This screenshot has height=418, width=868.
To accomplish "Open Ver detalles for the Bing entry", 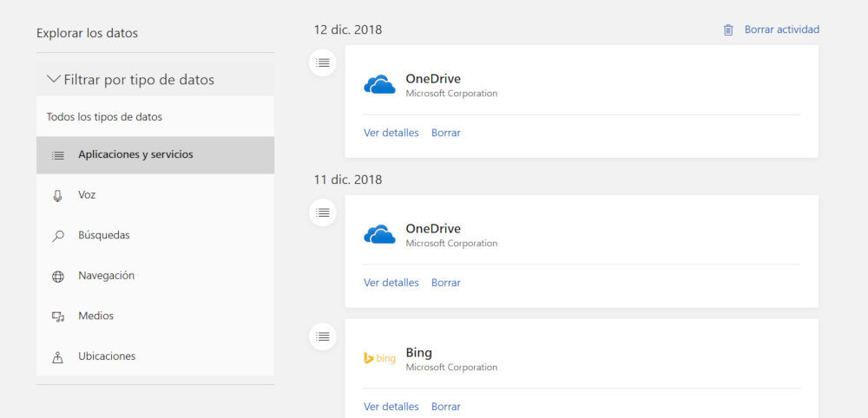I will (391, 407).
